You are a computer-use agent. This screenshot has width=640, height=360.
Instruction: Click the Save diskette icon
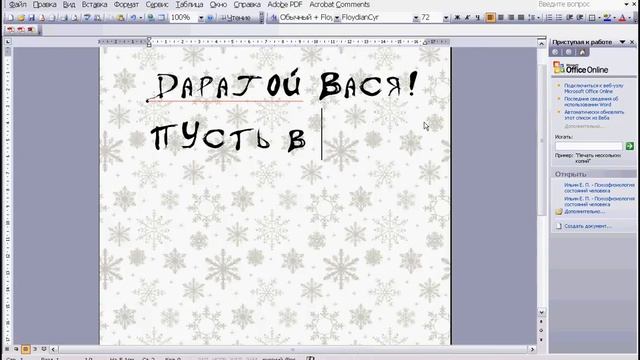31,18
